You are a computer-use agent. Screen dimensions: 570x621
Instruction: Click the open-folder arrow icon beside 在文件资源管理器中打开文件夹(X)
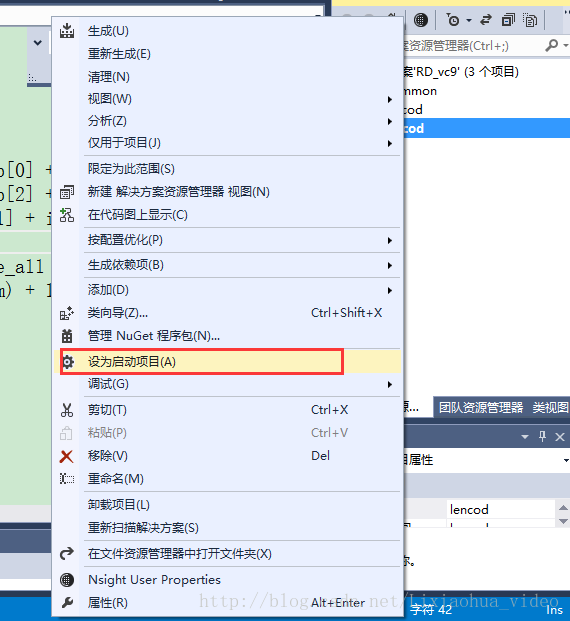point(67,553)
